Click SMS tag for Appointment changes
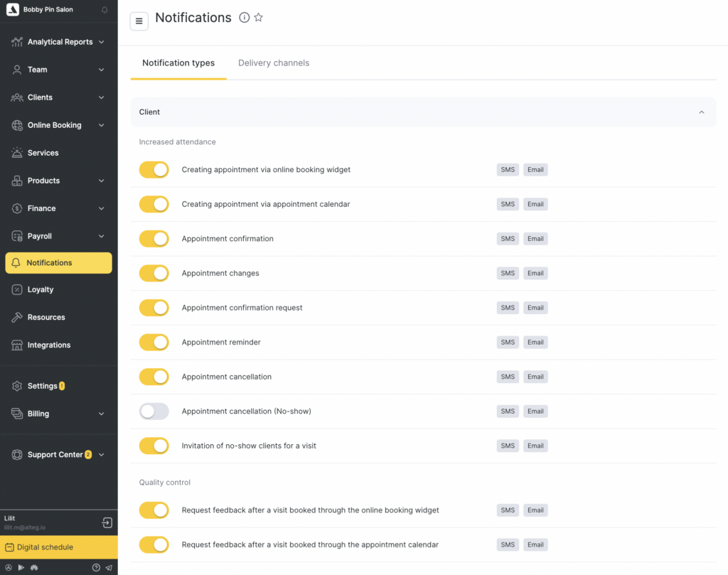 coord(508,274)
